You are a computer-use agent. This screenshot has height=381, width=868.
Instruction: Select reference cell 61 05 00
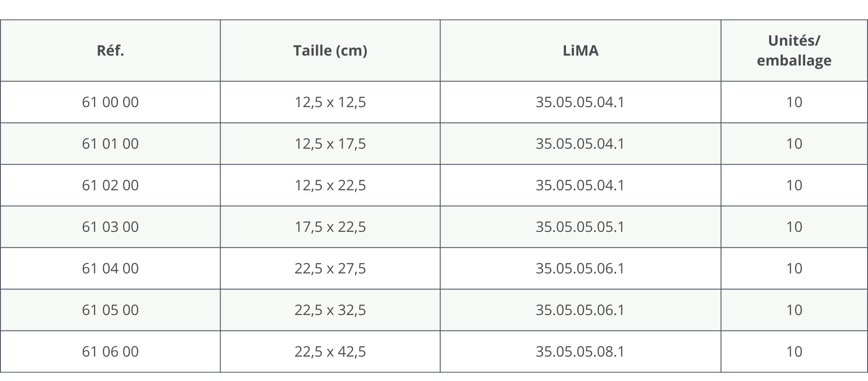(x=110, y=310)
